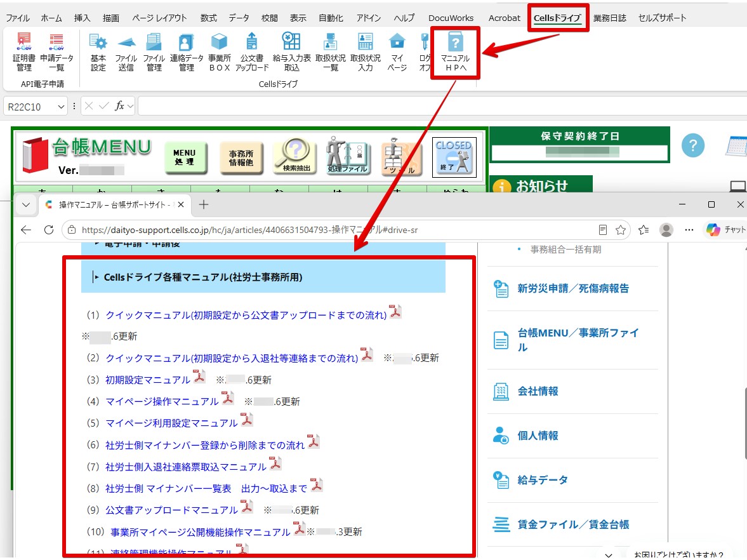Open browser reader view icon
Screen dimensions: 747x560
click(603, 230)
